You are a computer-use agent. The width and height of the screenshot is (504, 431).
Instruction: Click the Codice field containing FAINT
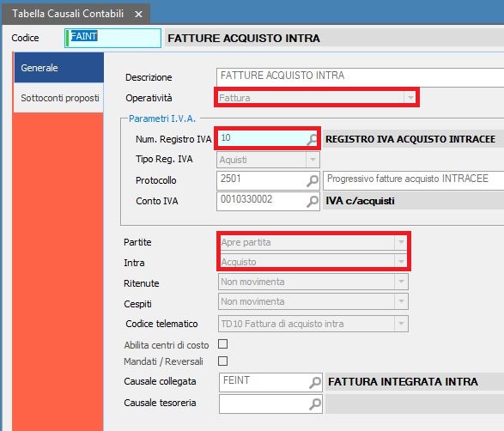(112, 38)
